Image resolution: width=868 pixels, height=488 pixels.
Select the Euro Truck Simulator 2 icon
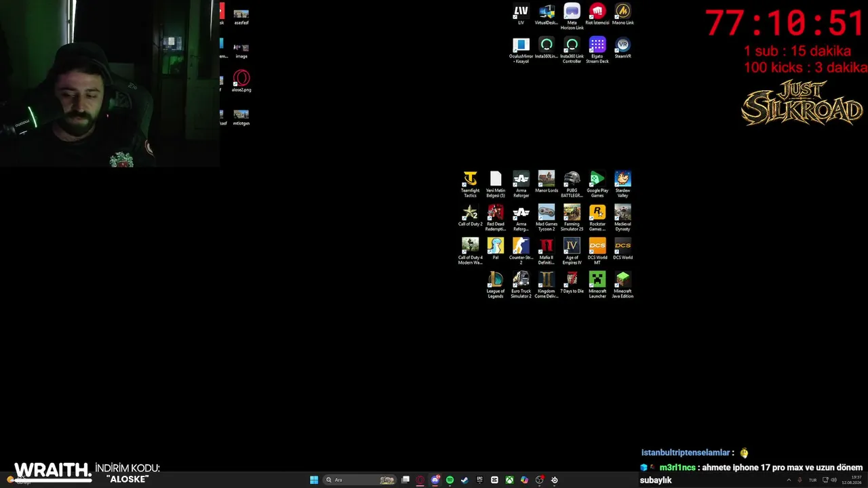pos(521,285)
